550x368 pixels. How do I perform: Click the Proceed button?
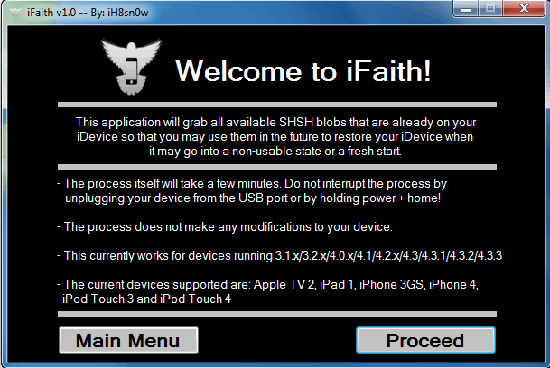point(425,340)
